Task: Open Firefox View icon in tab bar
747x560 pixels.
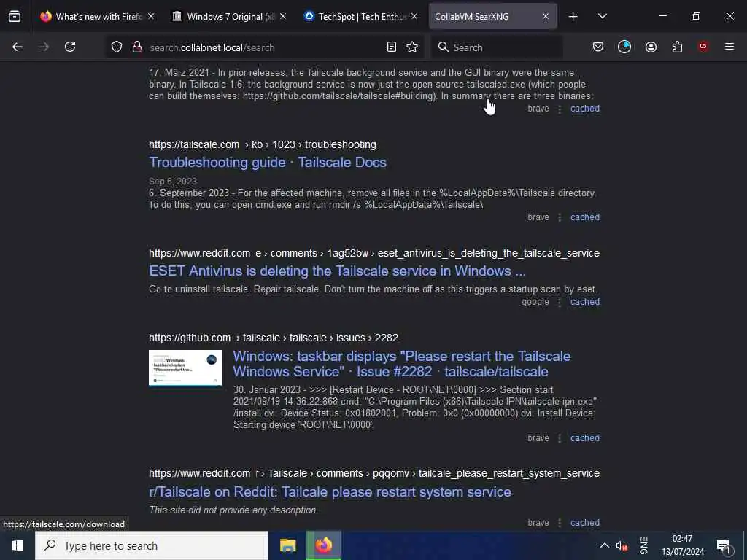Action: coord(15,17)
